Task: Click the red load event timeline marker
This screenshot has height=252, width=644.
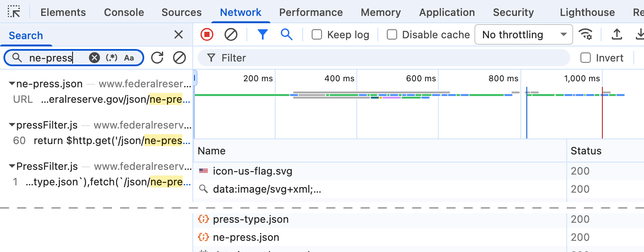Action: tap(602, 113)
